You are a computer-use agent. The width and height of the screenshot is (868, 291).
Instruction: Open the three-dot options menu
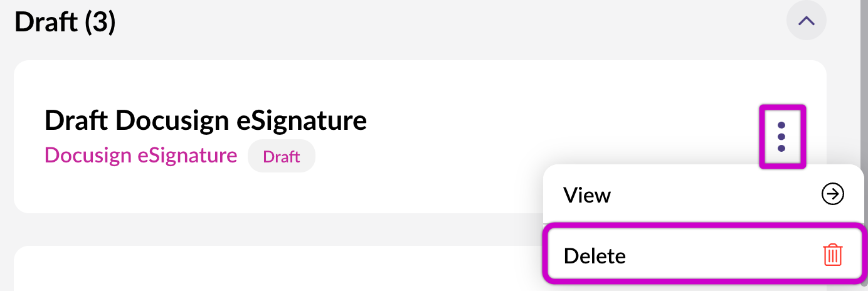781,137
